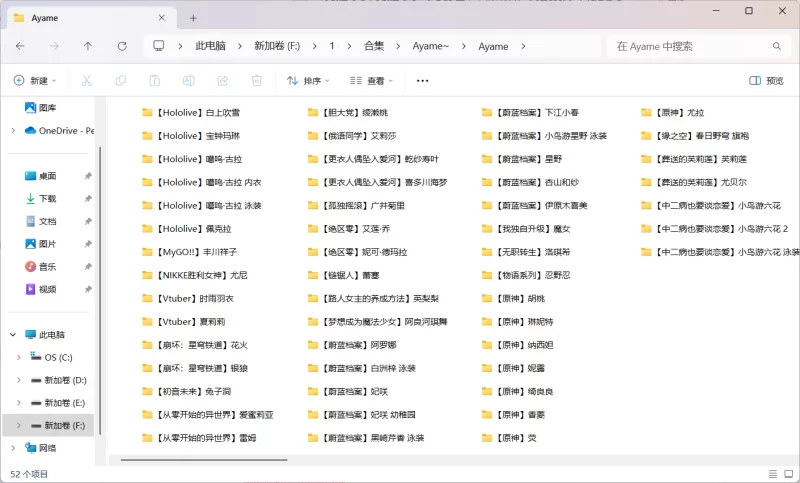800x483 pixels.
Task: Unpin 桌面 using its pin icon
Action: [88, 176]
